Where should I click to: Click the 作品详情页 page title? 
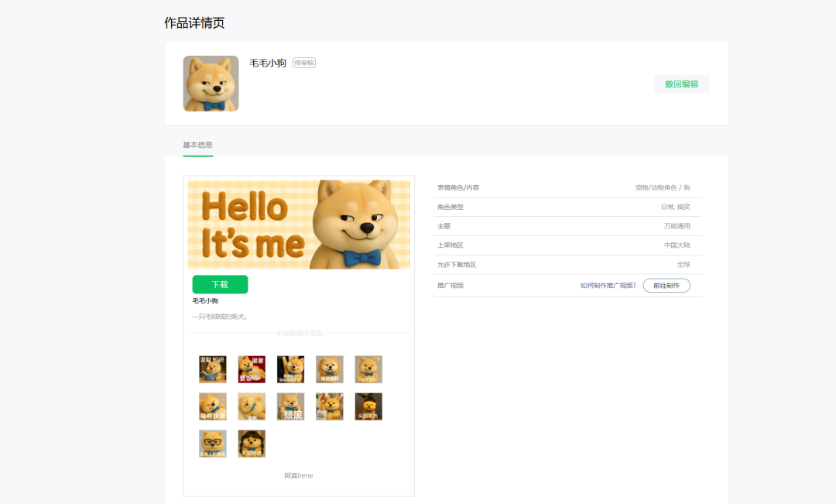coord(193,22)
